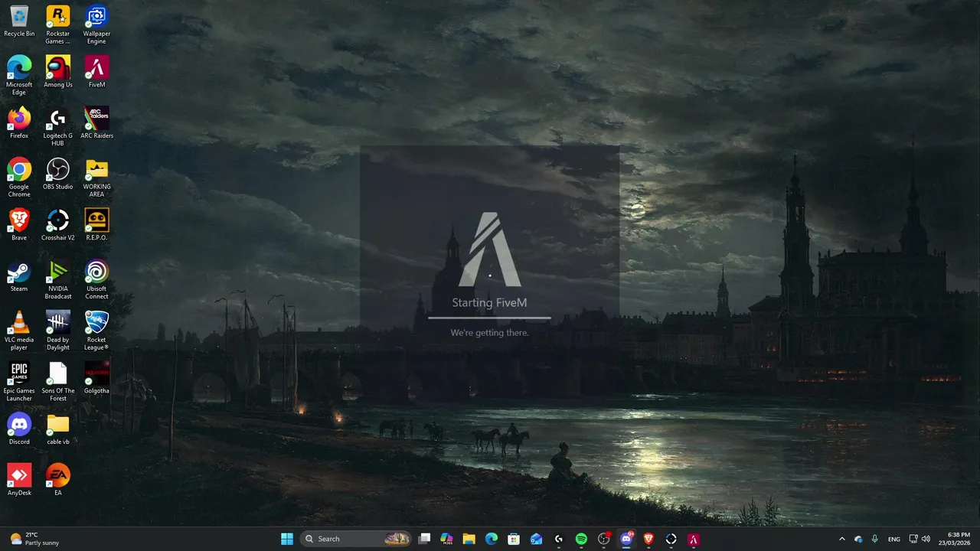The height and width of the screenshot is (551, 980).
Task: Select the Steam desktop icon
Action: click(x=19, y=276)
